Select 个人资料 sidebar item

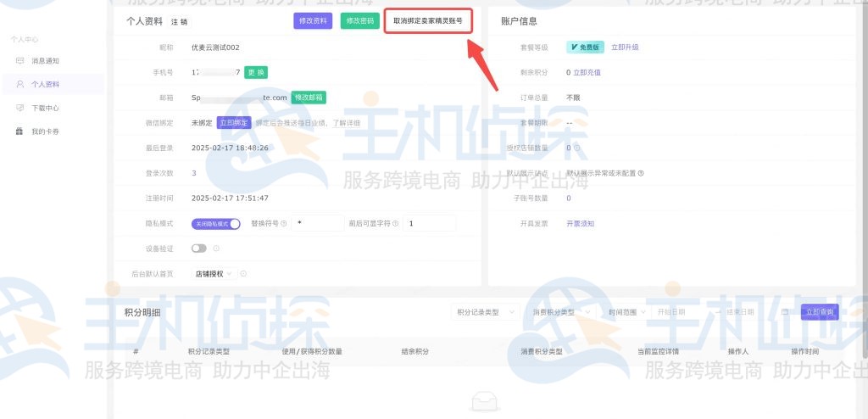click(x=53, y=84)
